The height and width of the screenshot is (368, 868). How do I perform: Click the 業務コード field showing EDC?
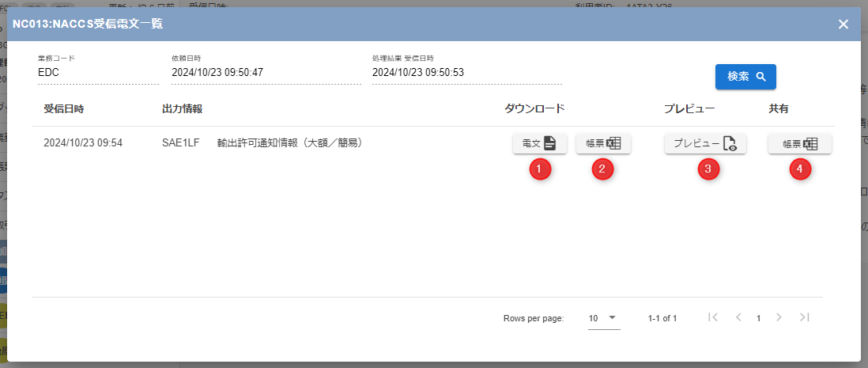pyautogui.click(x=98, y=73)
